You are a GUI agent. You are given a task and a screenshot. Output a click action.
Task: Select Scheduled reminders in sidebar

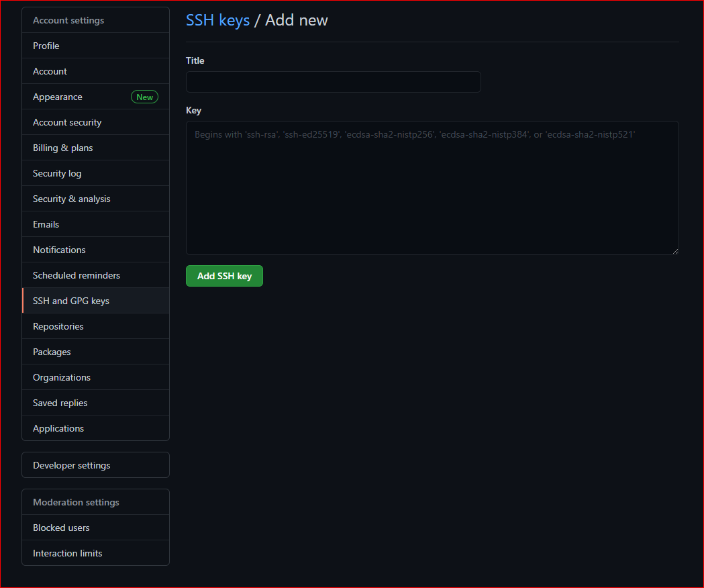[77, 275]
